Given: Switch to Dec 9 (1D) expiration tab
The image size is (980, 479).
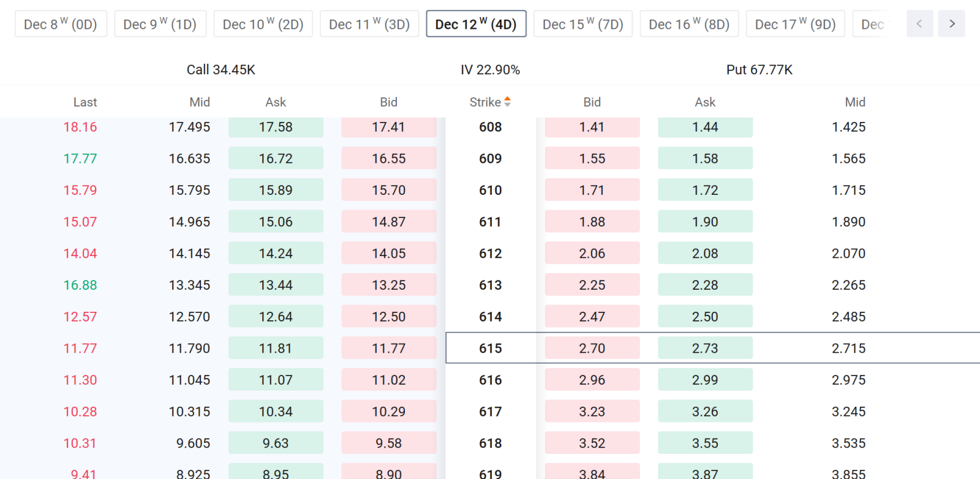Looking at the screenshot, I should (160, 24).
